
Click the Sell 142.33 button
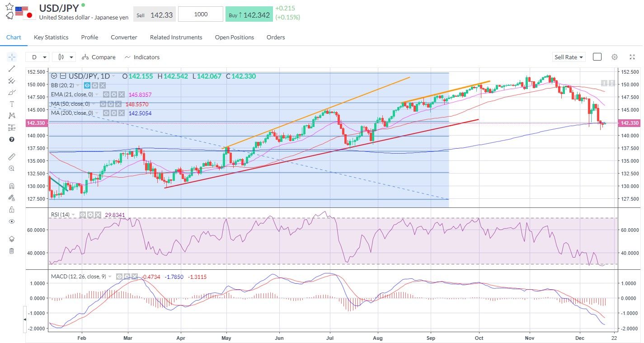pyautogui.click(x=155, y=14)
